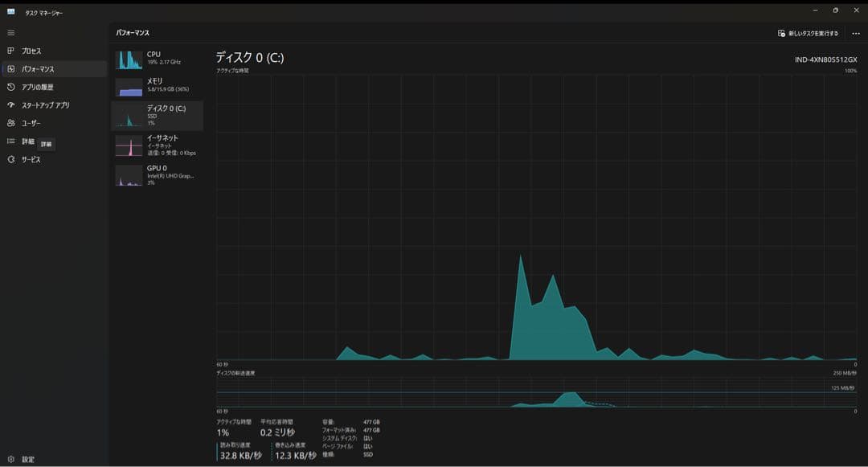Click the disk active time graph
Screen dimensions: 868x467
(536, 217)
